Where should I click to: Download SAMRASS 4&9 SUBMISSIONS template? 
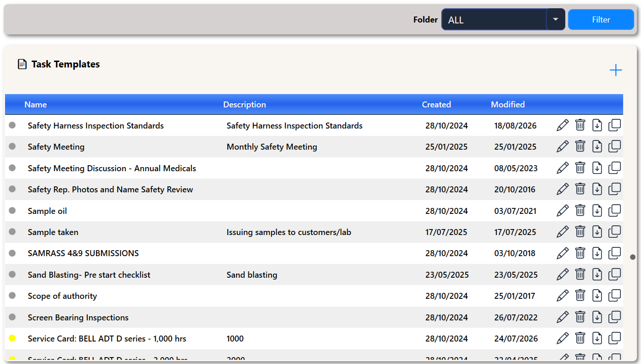[x=597, y=253]
